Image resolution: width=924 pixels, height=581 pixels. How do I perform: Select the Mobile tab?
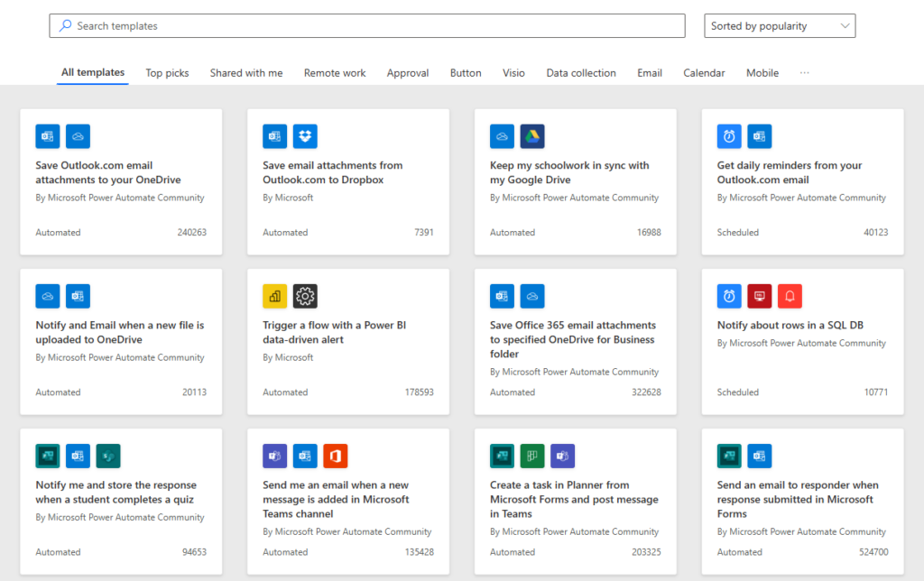(762, 72)
